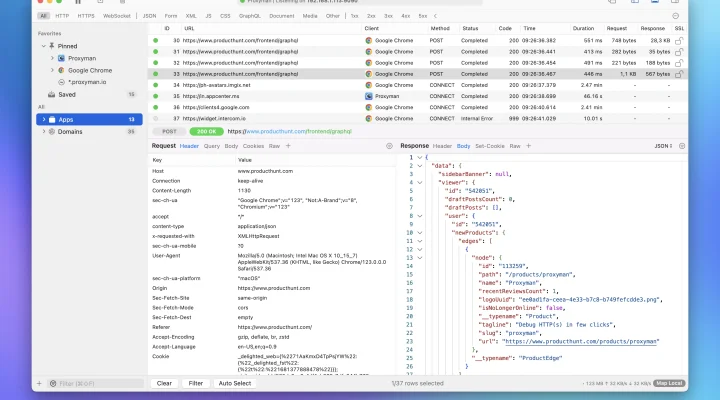This screenshot has width=720, height=400.
Task: Select row 37 widget.intercom.io request
Action: (x=417, y=118)
